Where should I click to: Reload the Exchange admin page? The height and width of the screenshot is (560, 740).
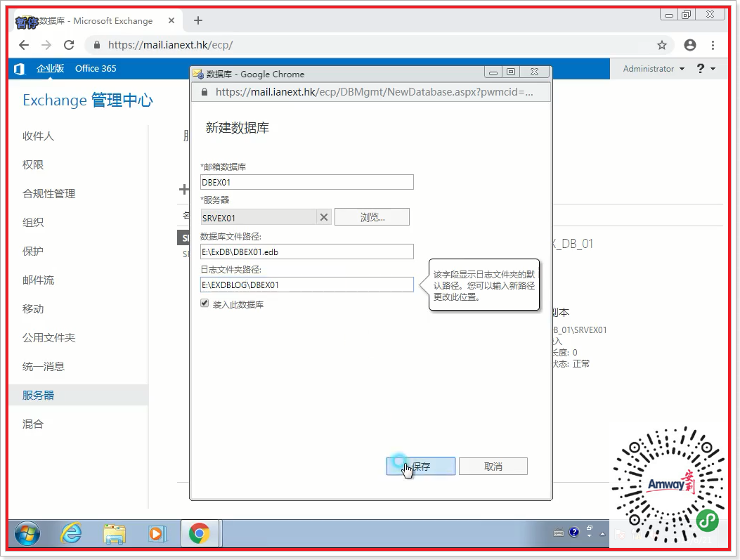[69, 45]
